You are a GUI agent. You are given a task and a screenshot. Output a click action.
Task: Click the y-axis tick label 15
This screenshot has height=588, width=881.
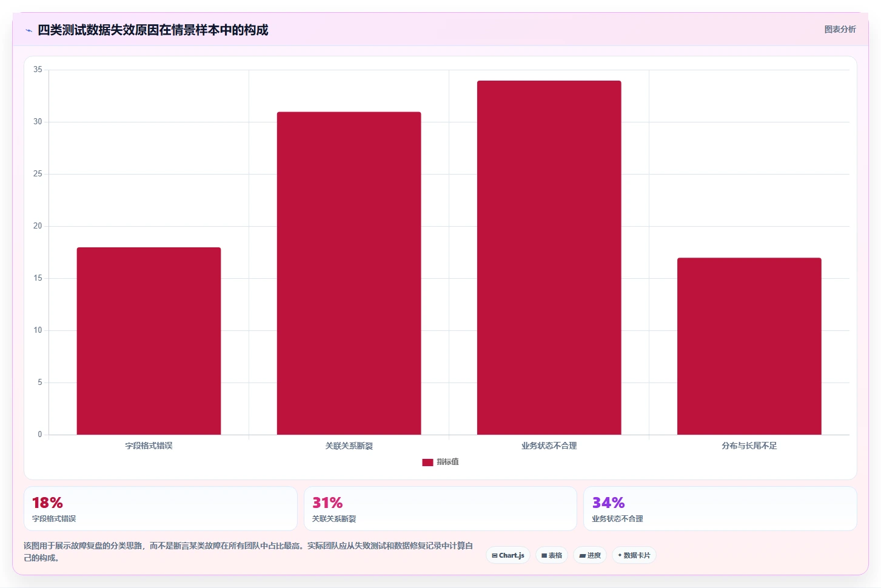38,278
